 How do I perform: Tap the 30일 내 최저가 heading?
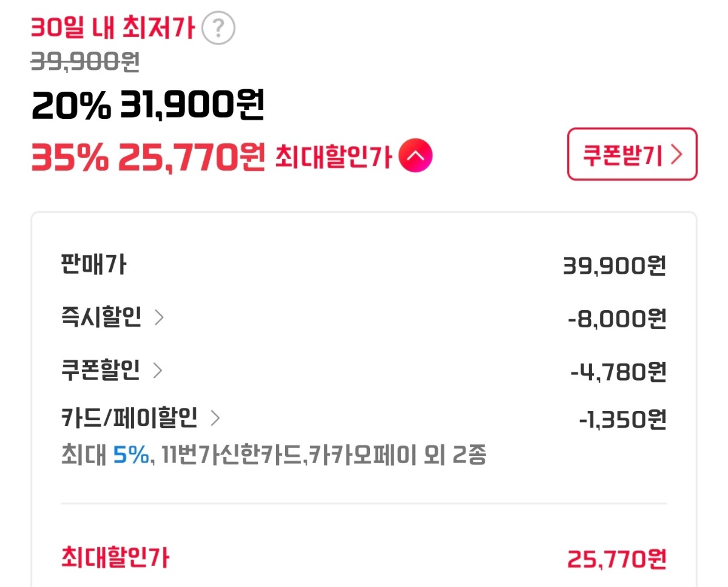(113, 27)
